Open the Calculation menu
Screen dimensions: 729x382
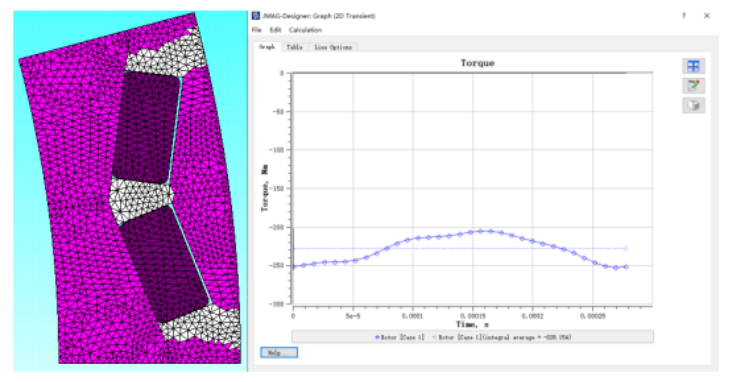coord(305,30)
